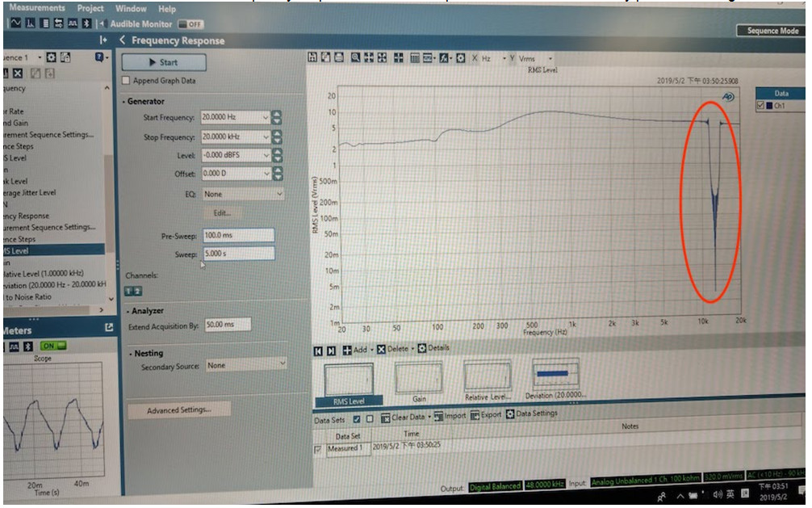Select RMS Level in navigator
Screen dimensions: 812x508
tap(54, 250)
